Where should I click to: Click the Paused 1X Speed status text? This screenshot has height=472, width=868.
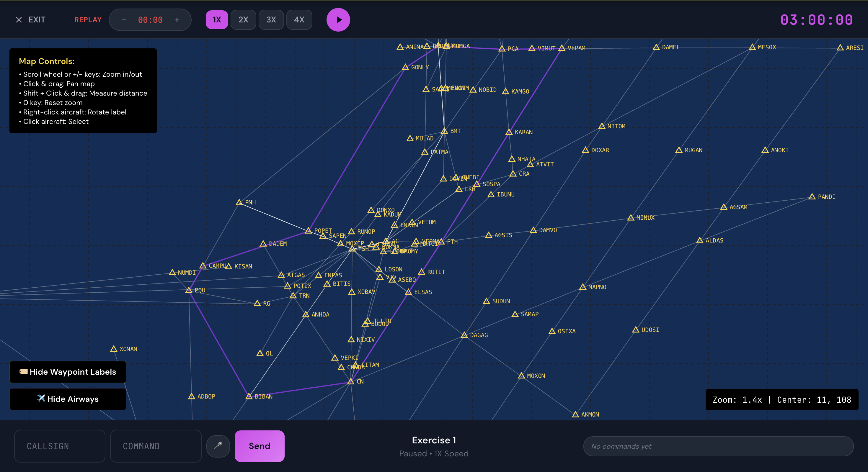pyautogui.click(x=434, y=453)
